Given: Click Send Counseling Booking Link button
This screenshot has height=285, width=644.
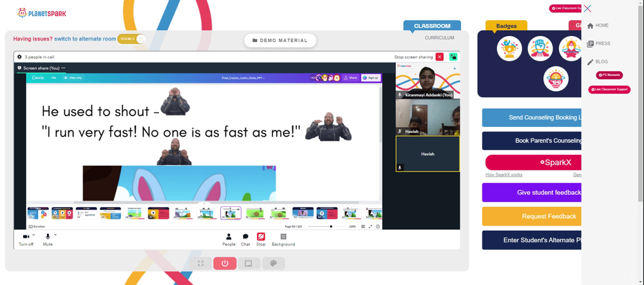Looking at the screenshot, I should pos(532,117).
